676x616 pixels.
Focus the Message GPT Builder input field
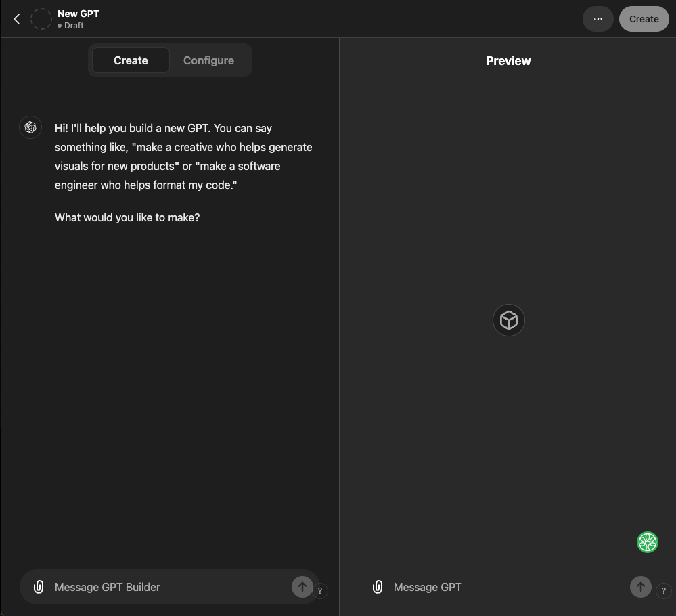[x=171, y=587]
